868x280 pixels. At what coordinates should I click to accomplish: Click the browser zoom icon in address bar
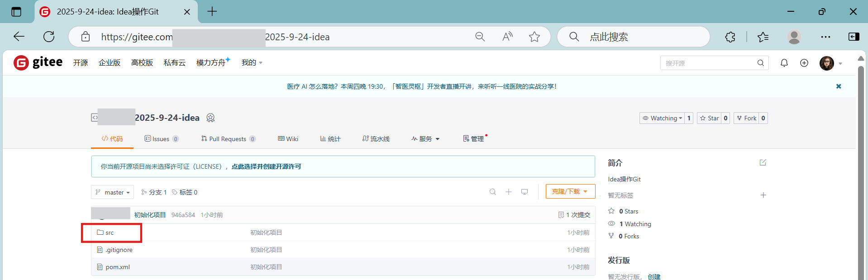pyautogui.click(x=480, y=37)
